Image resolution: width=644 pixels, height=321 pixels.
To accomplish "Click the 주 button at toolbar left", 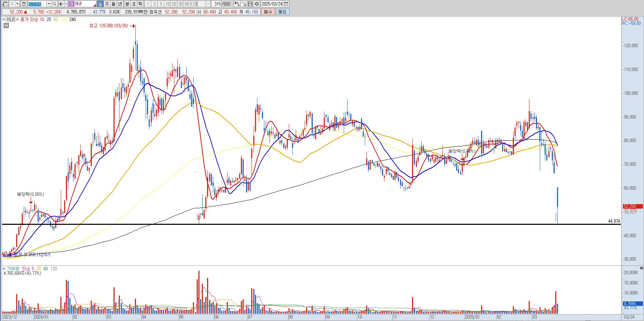I will 12,4.
